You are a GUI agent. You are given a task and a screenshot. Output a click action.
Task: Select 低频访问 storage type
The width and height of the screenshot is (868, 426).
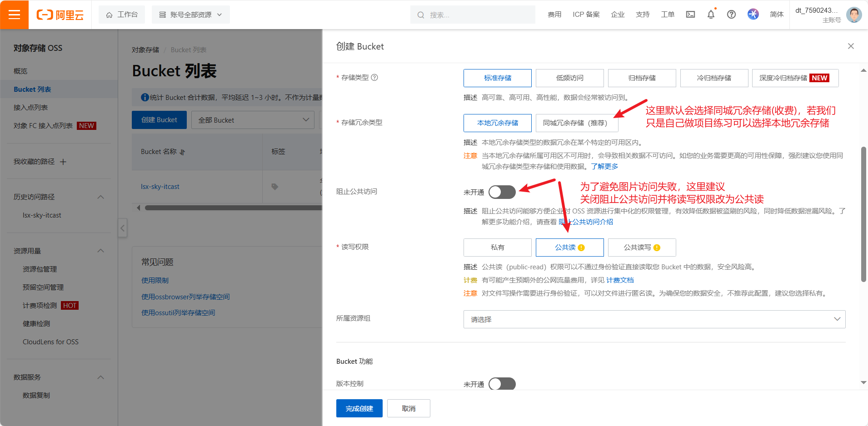pos(569,78)
